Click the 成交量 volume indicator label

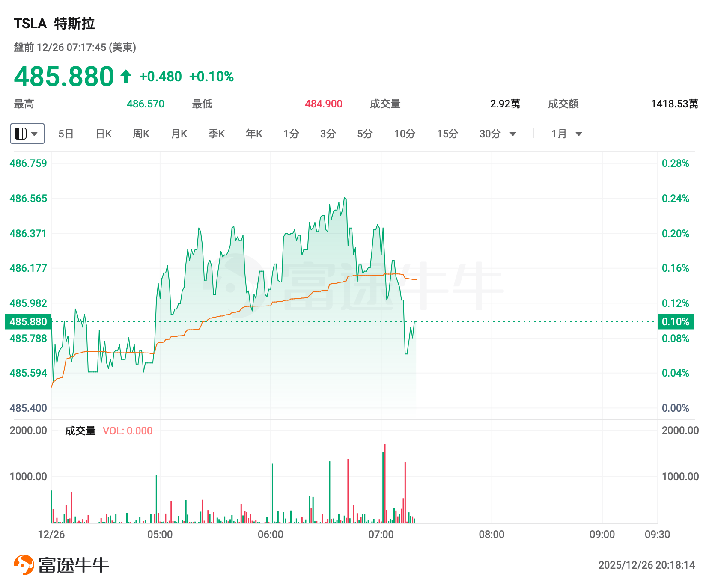(80, 431)
